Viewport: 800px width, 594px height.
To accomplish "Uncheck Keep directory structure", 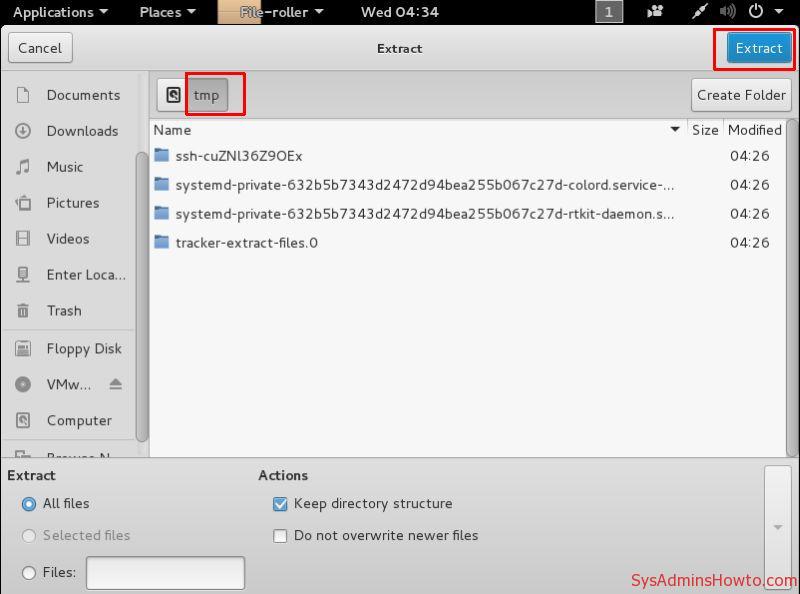I will pyautogui.click(x=280, y=504).
